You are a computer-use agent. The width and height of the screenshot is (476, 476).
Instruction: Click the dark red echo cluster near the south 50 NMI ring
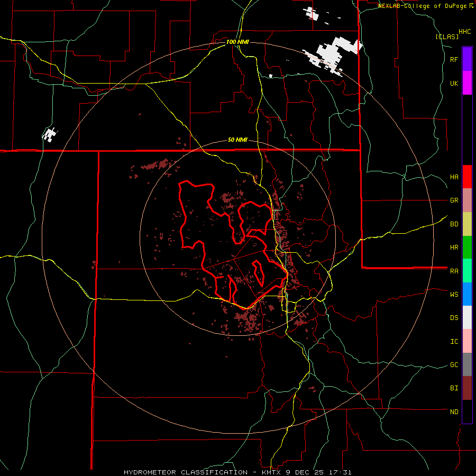point(248,321)
